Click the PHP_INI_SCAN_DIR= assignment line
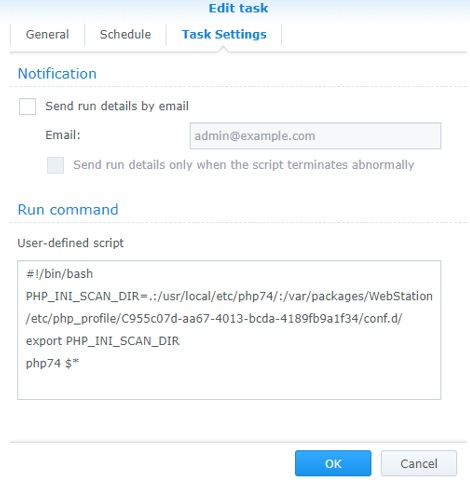The image size is (470, 482). point(229,296)
